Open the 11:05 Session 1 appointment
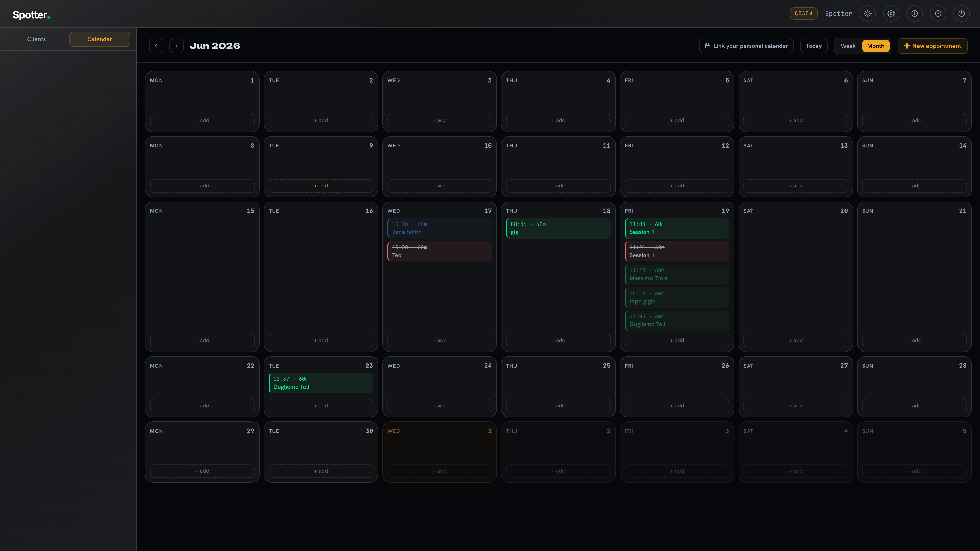 (x=677, y=228)
